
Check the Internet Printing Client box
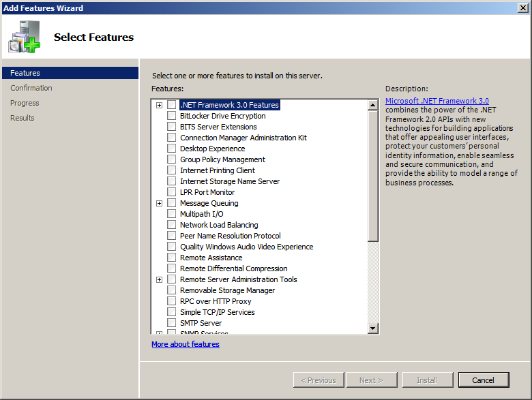point(172,170)
